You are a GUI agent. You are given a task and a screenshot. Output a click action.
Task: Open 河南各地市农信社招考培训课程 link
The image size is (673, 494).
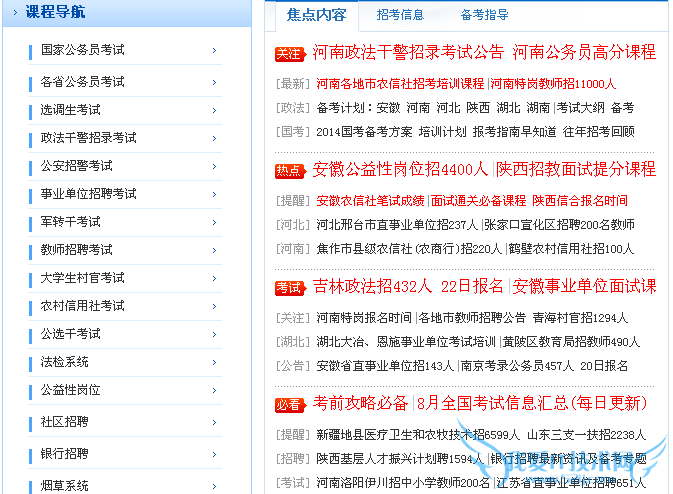tap(400, 84)
